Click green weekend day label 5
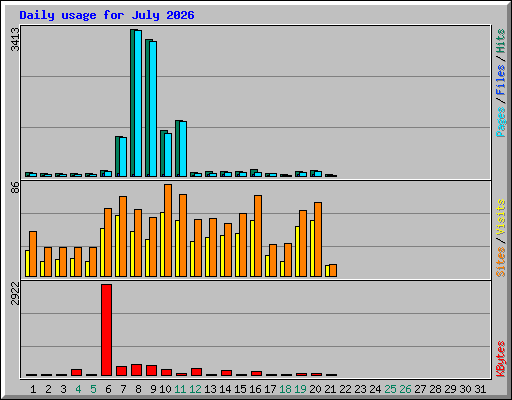Viewport: 512px width, 400px height. click(93, 389)
